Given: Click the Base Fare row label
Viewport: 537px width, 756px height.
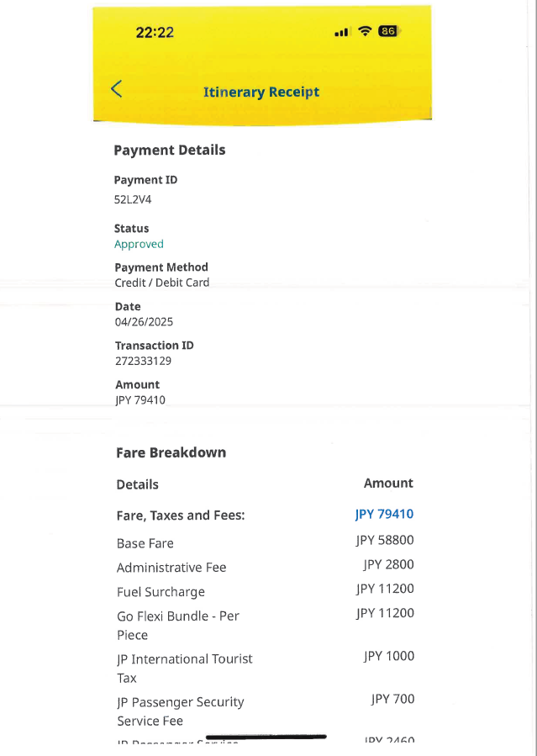Looking at the screenshot, I should click(x=145, y=543).
